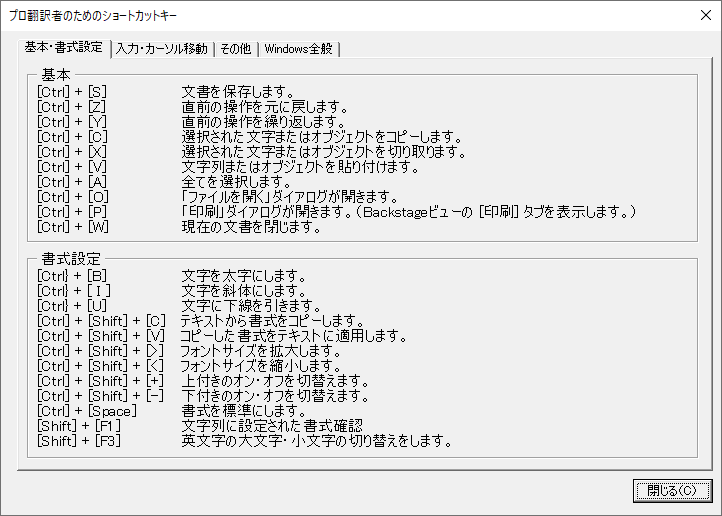Click the 基本・書式設定 tab
This screenshot has height=516, width=722.
coord(65,47)
